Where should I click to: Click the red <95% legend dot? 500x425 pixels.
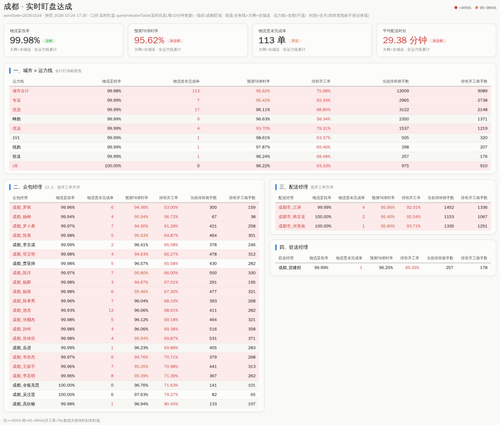click(456, 8)
